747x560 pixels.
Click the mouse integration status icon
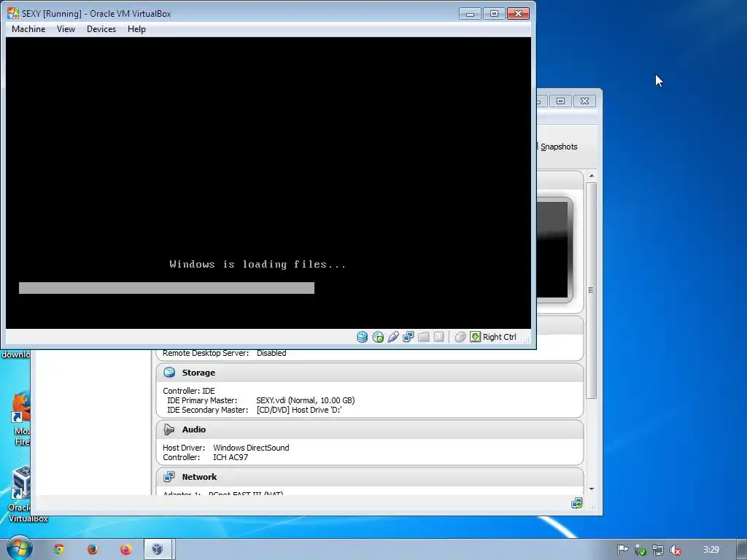(460, 337)
